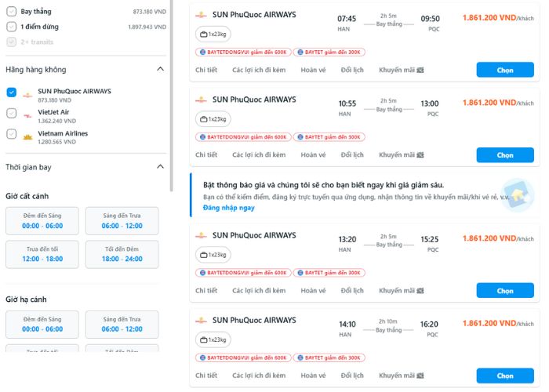Check the 1 điểm dừng stop filter
This screenshot has height=392, width=549.
pyautogui.click(x=11, y=27)
